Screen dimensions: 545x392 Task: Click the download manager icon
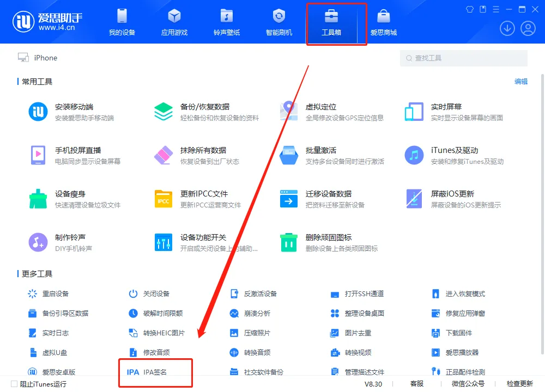(507, 28)
